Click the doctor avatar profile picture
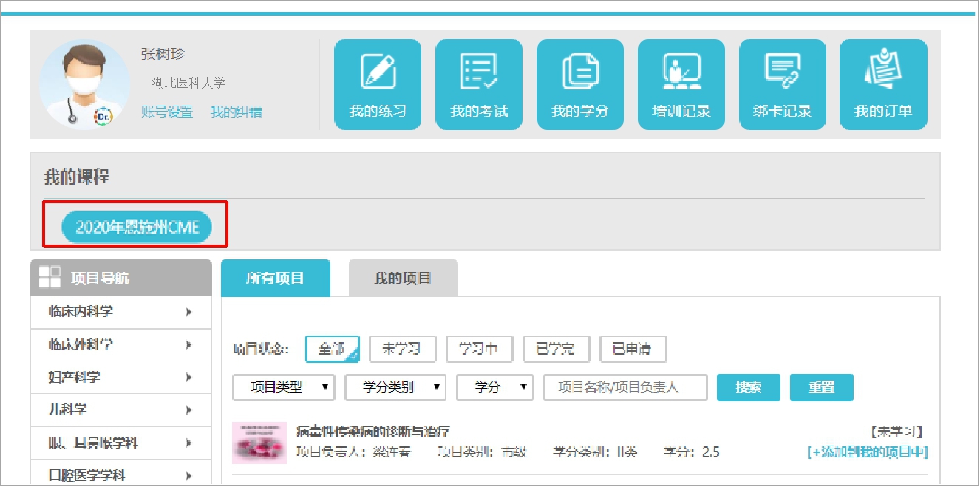 pyautogui.click(x=84, y=85)
